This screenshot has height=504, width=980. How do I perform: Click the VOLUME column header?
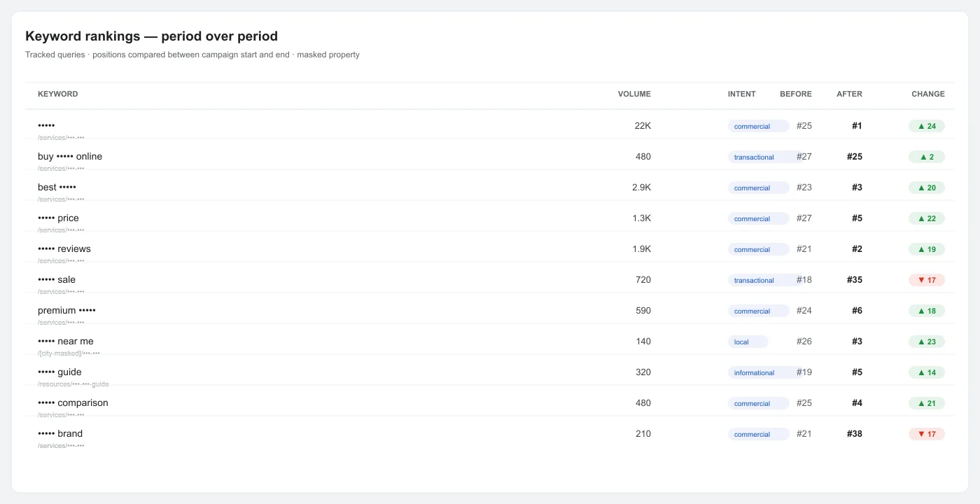[634, 94]
